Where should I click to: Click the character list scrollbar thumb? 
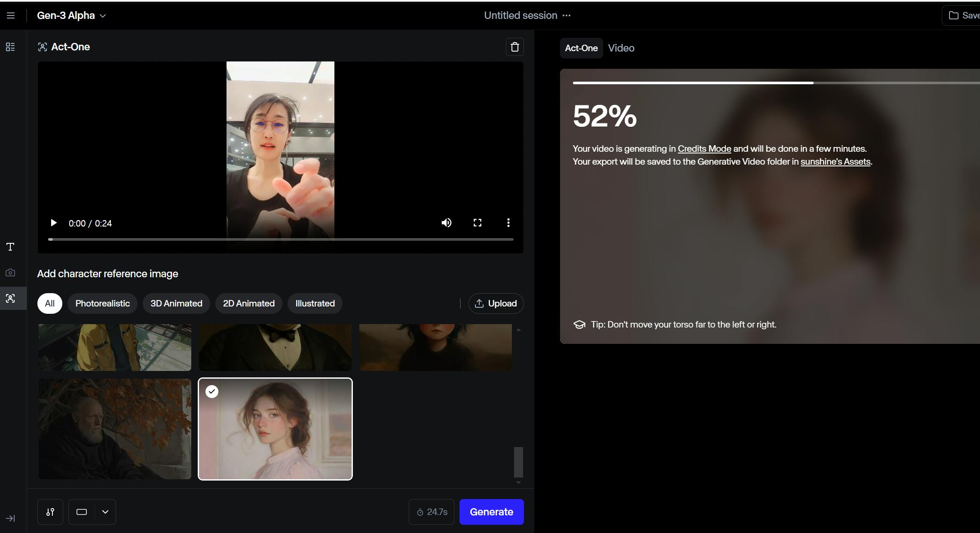[518, 462]
